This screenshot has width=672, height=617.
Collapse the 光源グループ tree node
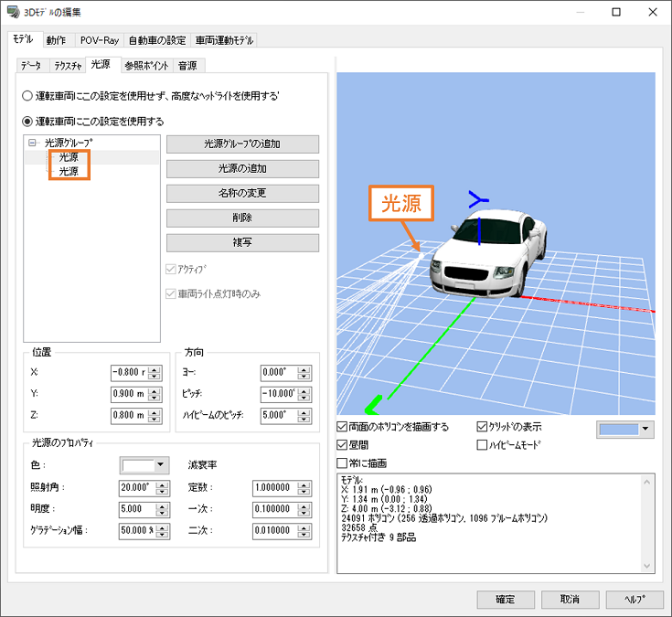32,144
